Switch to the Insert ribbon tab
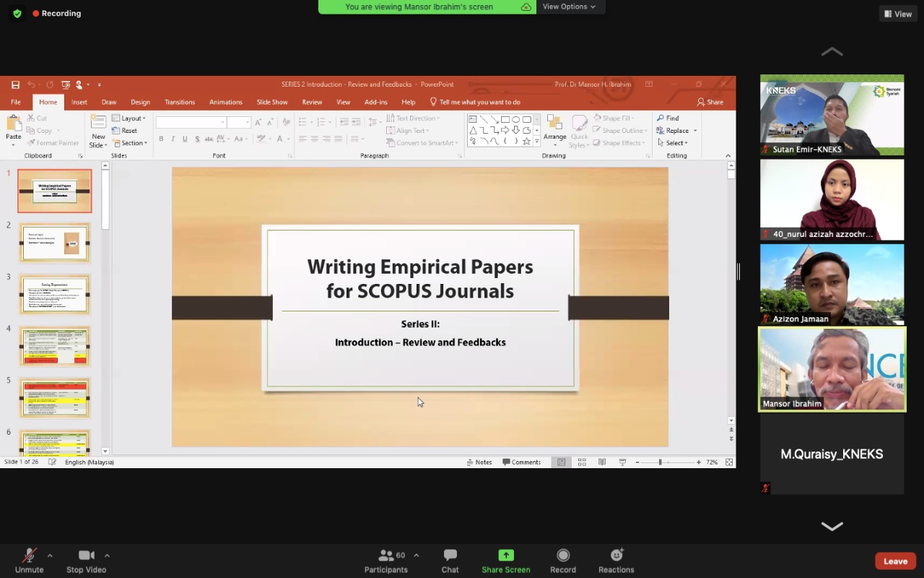Screen dimensions: 924x578 [79, 102]
